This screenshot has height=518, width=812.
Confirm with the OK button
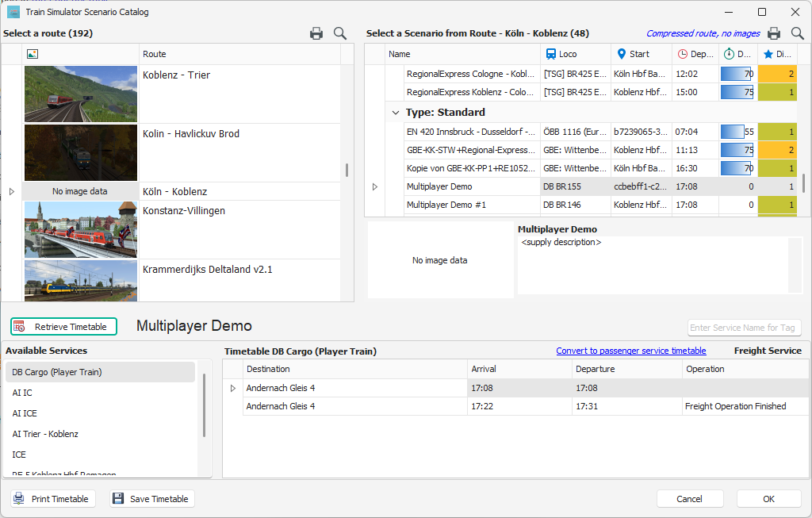click(x=769, y=499)
